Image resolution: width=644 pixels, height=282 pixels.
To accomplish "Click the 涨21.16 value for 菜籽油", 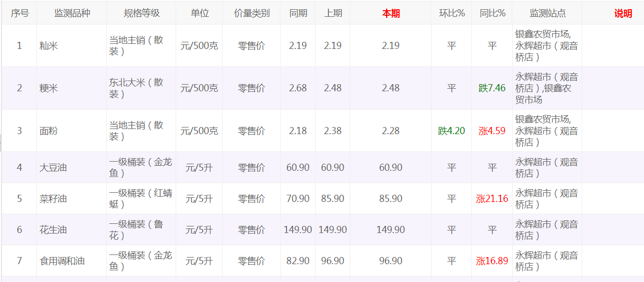I will pyautogui.click(x=492, y=199).
